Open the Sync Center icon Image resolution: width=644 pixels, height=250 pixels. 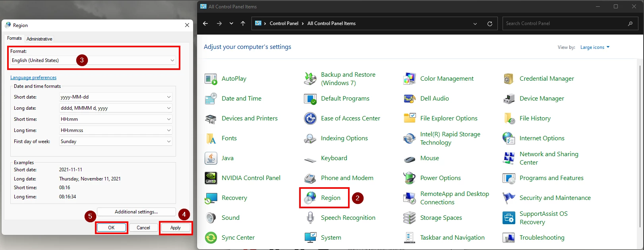point(211,238)
